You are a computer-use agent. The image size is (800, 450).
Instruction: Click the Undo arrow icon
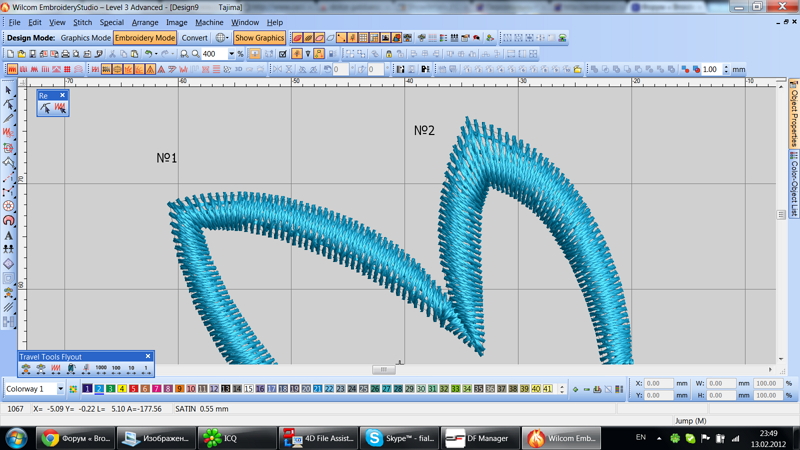coord(148,54)
